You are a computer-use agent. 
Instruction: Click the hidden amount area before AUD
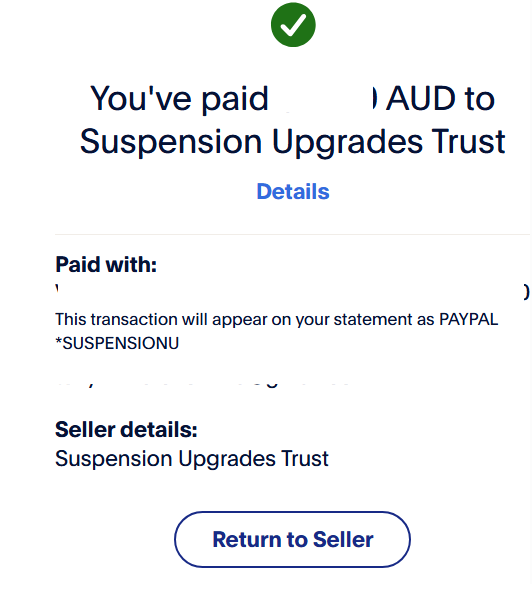(x=327, y=99)
